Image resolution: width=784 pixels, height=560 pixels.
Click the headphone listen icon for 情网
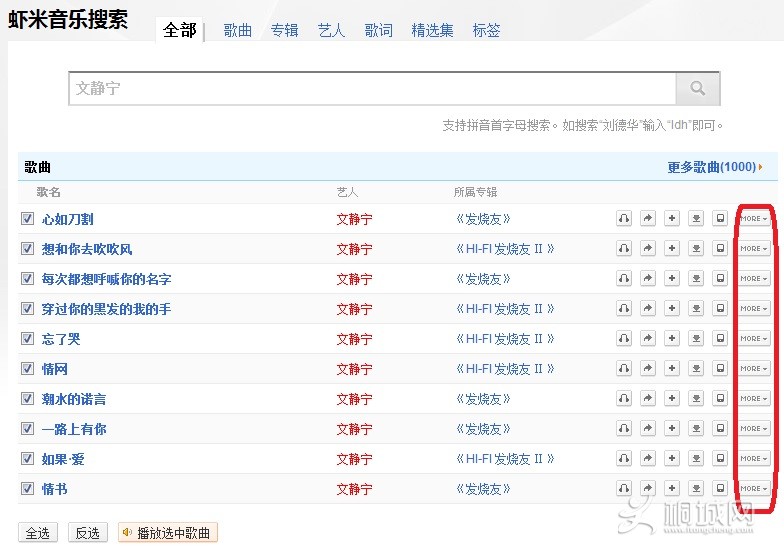coord(624,369)
